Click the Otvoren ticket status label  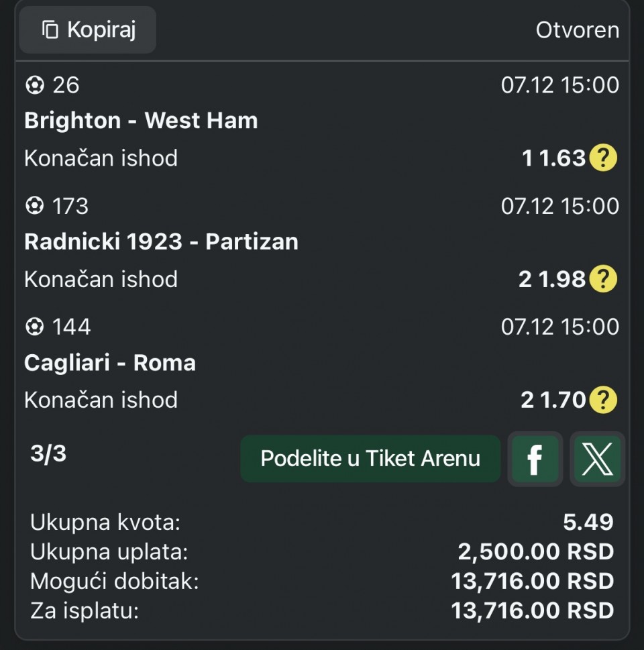[x=577, y=30]
